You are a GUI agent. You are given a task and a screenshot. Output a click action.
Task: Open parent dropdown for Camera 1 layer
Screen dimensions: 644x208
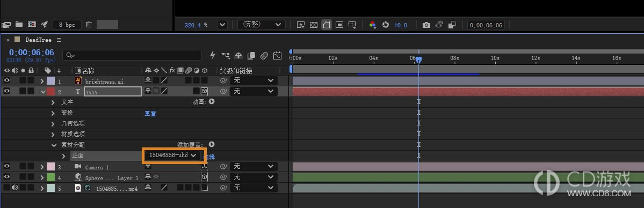[x=254, y=166]
